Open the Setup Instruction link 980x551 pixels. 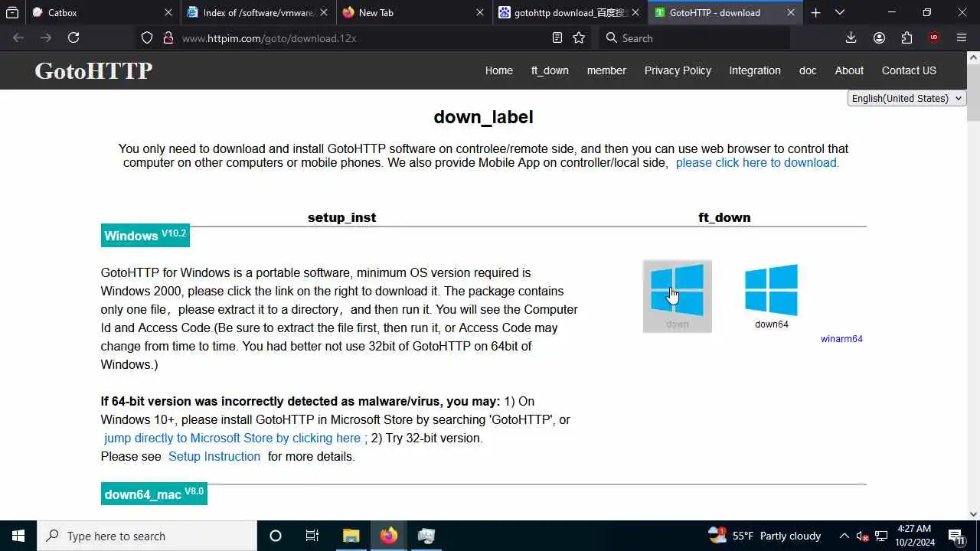[214, 456]
